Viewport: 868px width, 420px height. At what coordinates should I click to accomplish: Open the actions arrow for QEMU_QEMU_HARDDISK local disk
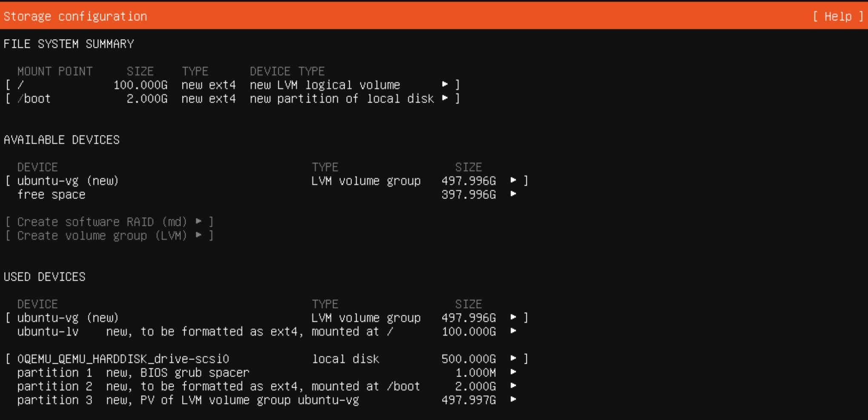(x=513, y=359)
